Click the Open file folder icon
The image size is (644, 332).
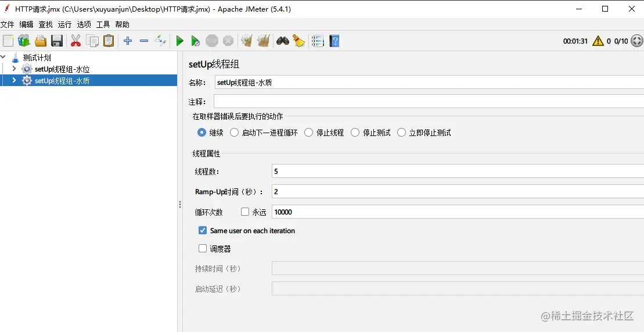click(41, 41)
